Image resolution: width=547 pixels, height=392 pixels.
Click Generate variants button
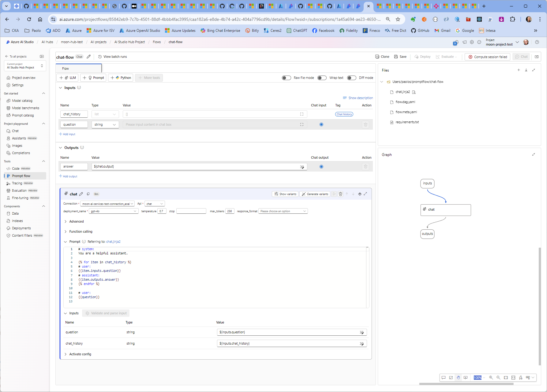tap(315, 194)
